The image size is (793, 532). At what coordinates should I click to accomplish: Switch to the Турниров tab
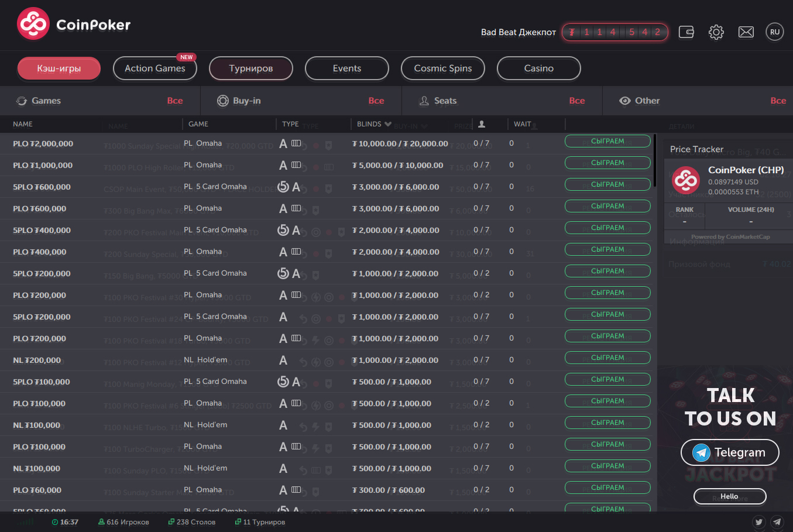pyautogui.click(x=250, y=68)
